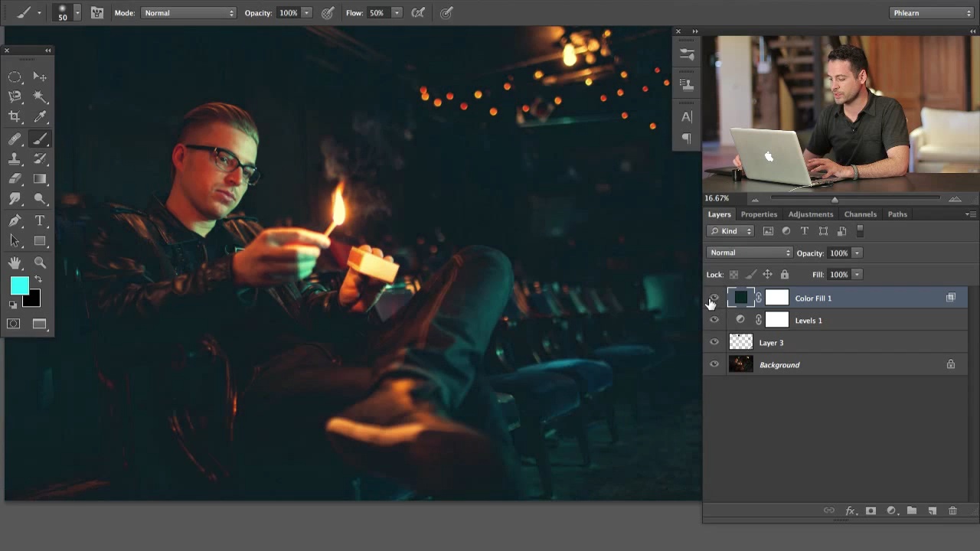Reset default foreground and background colors
The height and width of the screenshot is (551, 980).
13,305
